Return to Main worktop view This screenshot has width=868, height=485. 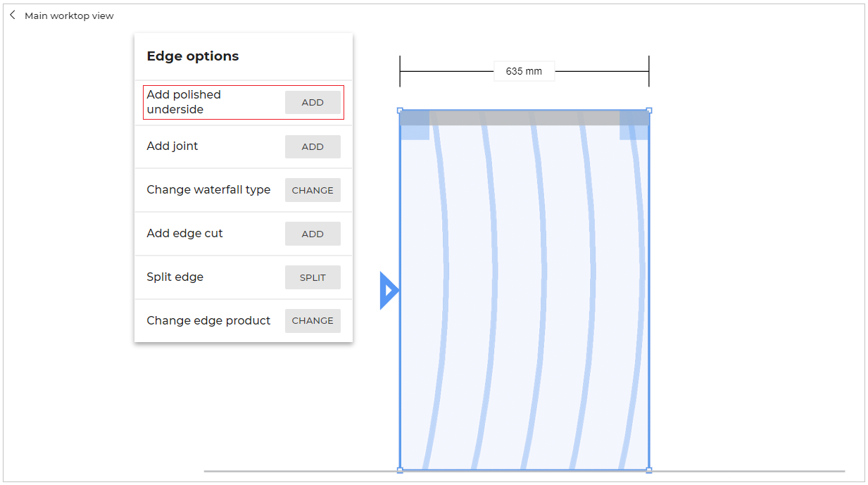(68, 15)
